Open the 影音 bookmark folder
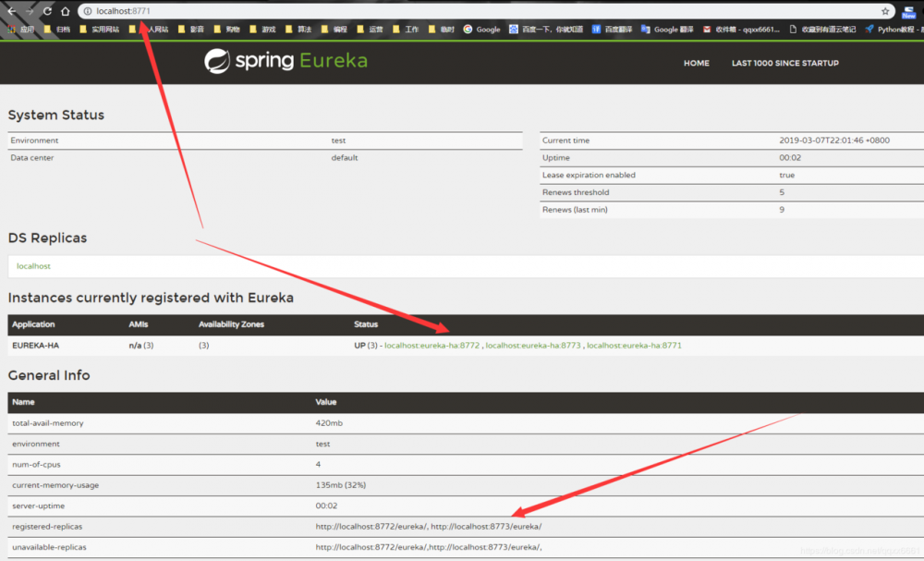This screenshot has width=924, height=561. pos(191,29)
